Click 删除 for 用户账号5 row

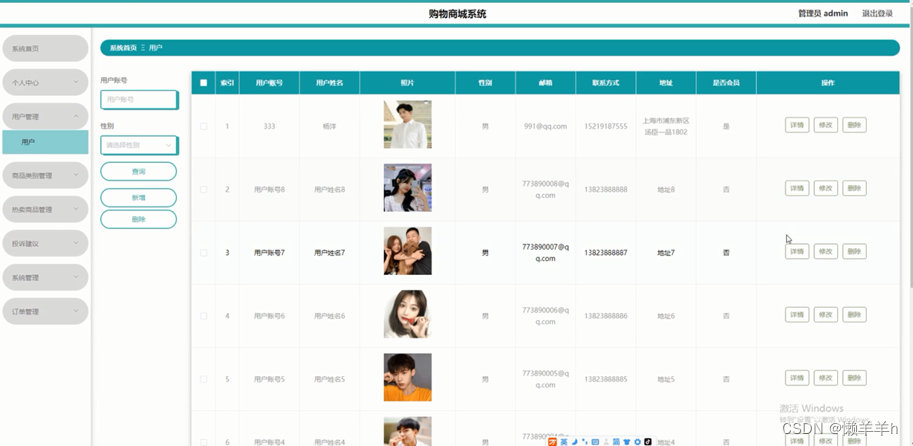854,378
